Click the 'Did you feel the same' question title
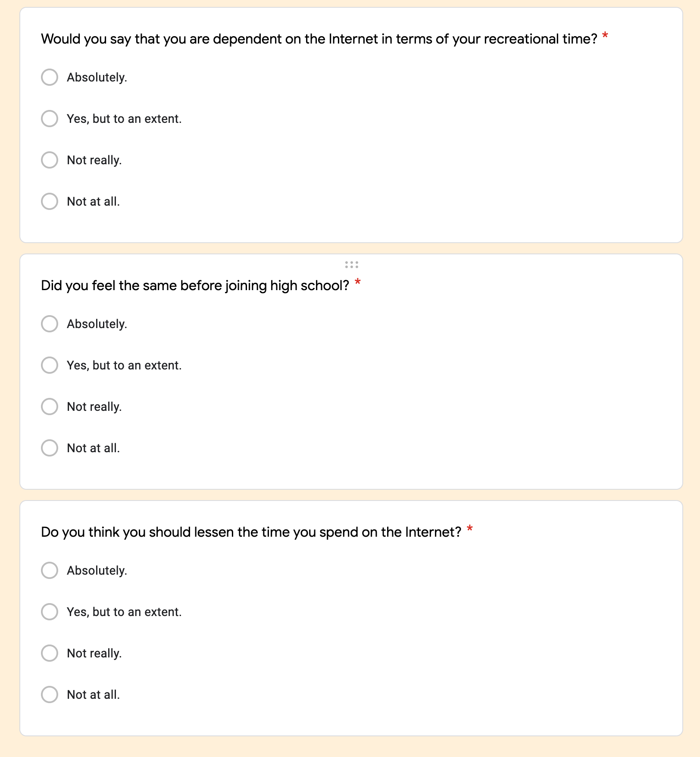The image size is (700, 757). click(195, 285)
